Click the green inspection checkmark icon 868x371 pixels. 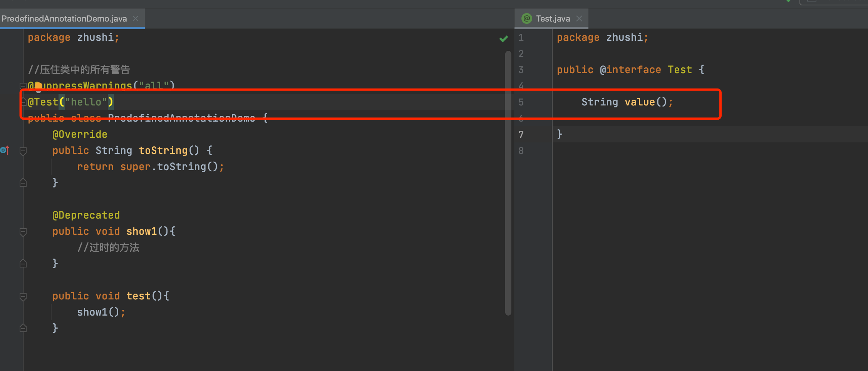point(503,39)
